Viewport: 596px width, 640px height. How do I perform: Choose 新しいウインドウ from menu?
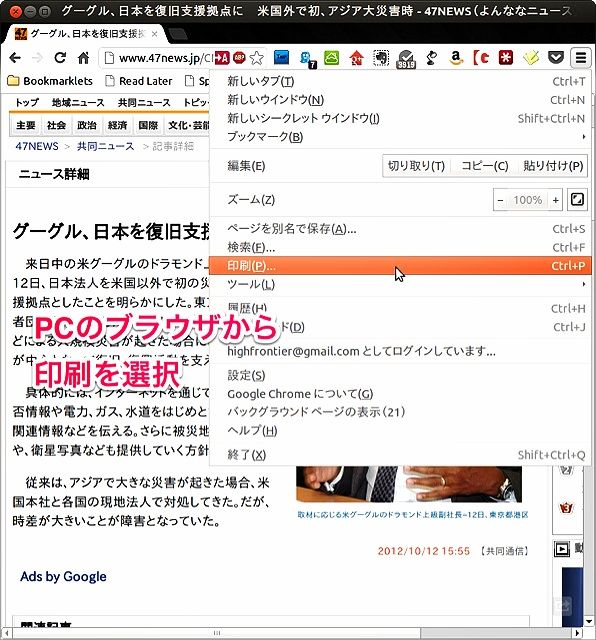[x=400, y=100]
